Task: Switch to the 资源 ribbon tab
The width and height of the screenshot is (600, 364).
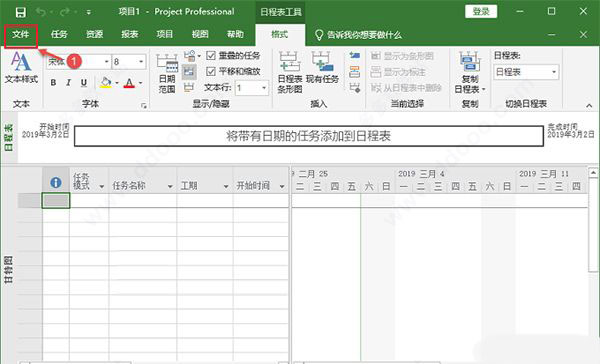Action: [x=94, y=34]
